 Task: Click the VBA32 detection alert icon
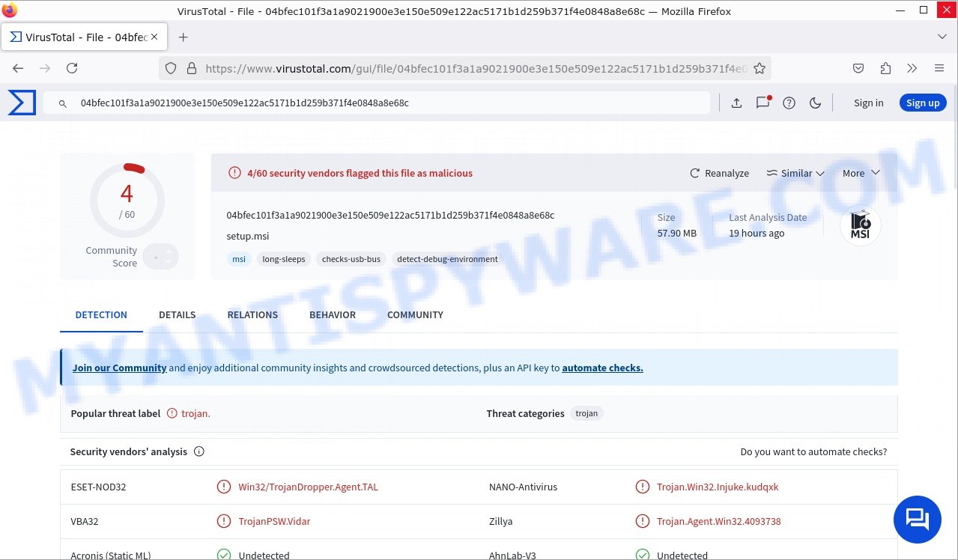click(x=223, y=521)
